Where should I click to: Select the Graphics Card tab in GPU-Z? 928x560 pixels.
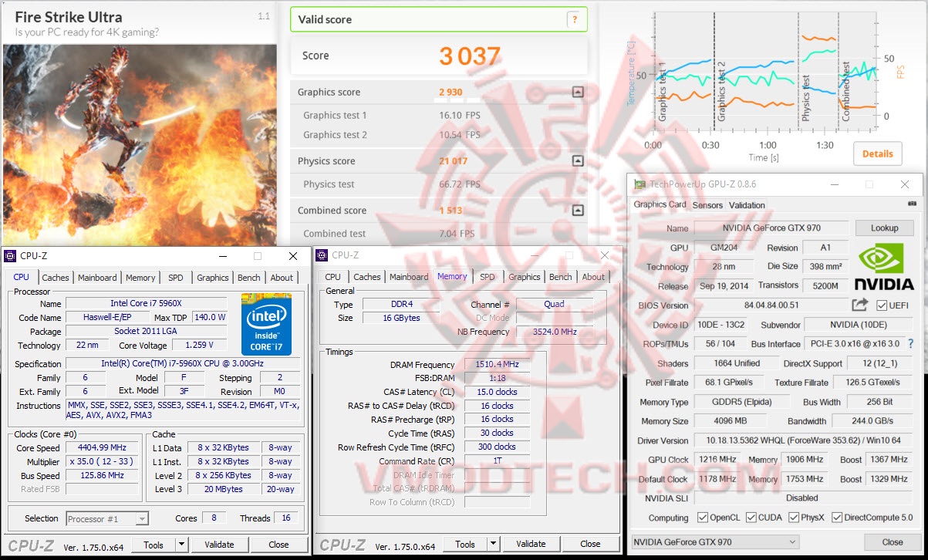tap(660, 204)
